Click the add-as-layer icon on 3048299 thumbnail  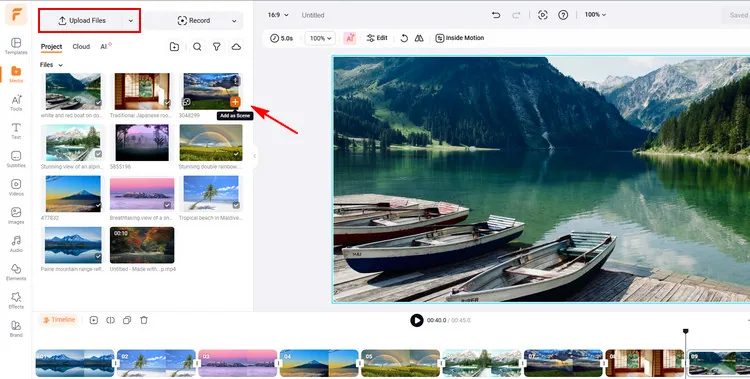(x=187, y=102)
